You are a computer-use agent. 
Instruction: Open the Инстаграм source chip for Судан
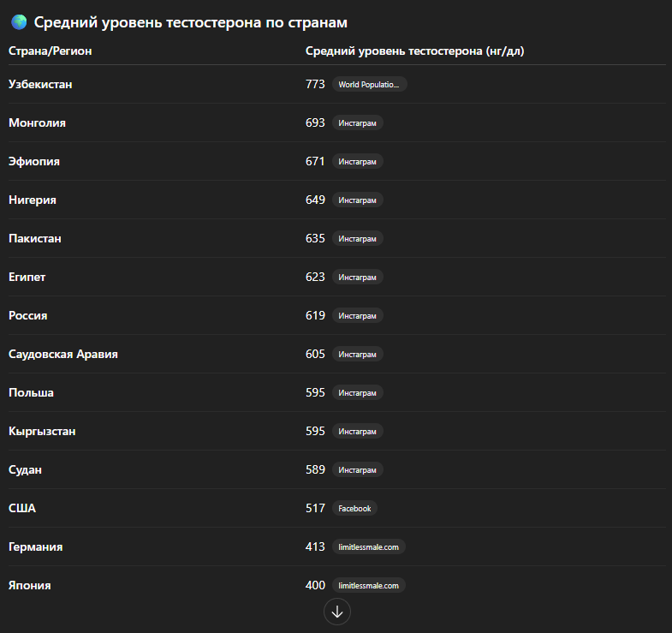tap(357, 470)
